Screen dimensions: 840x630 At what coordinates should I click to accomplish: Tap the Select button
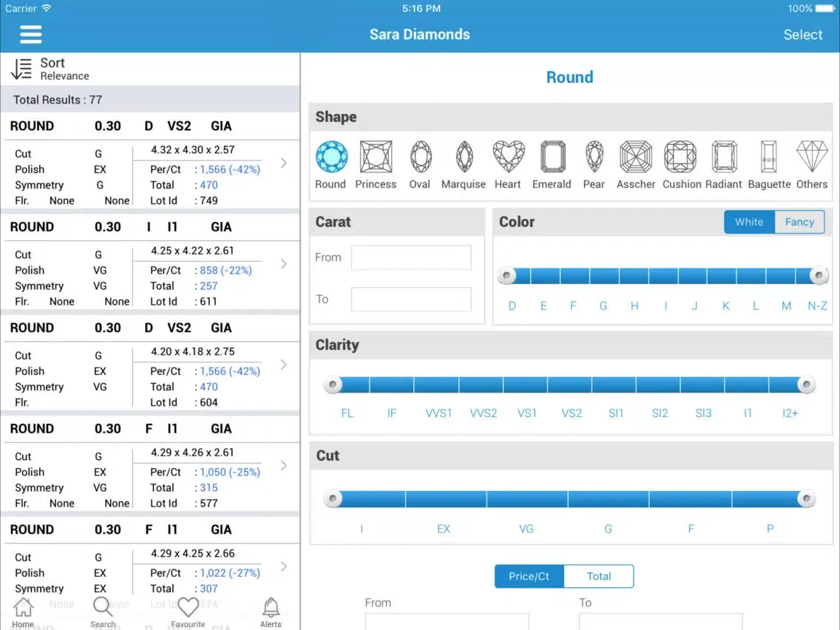802,34
